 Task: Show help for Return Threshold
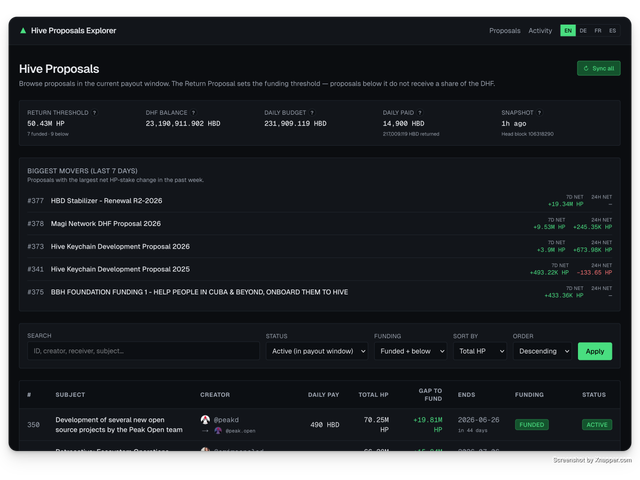(x=94, y=113)
